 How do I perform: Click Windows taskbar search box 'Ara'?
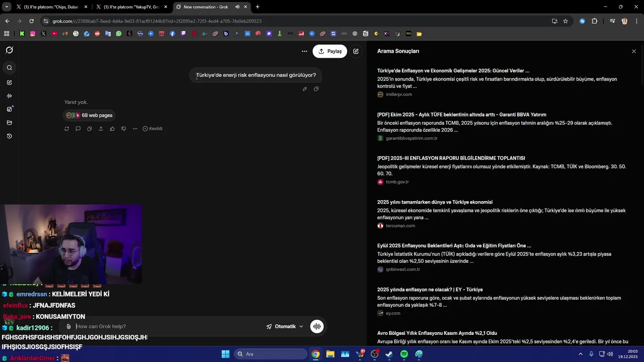click(271, 354)
